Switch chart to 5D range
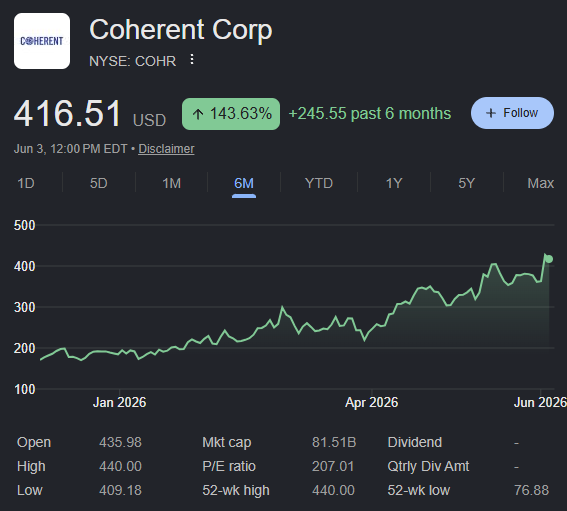Screen dimensions: 567x511 click(99, 183)
